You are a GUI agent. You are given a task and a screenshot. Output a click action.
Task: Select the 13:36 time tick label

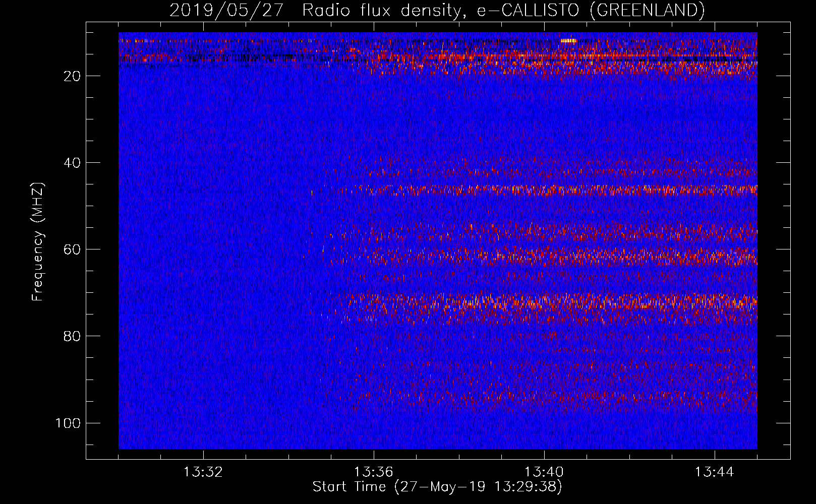click(374, 472)
